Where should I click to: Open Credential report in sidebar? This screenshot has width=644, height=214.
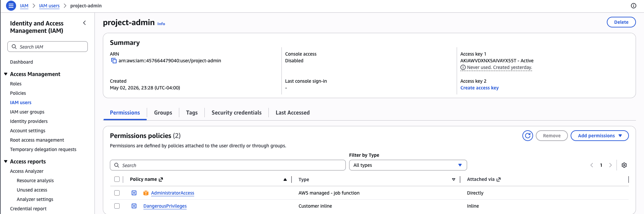(x=28, y=209)
